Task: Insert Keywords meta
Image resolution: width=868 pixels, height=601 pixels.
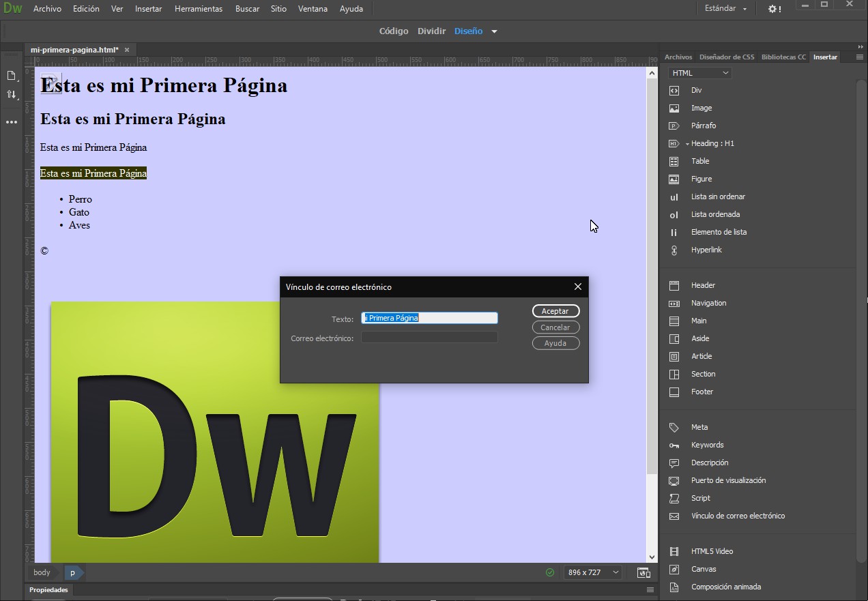Action: pyautogui.click(x=707, y=445)
